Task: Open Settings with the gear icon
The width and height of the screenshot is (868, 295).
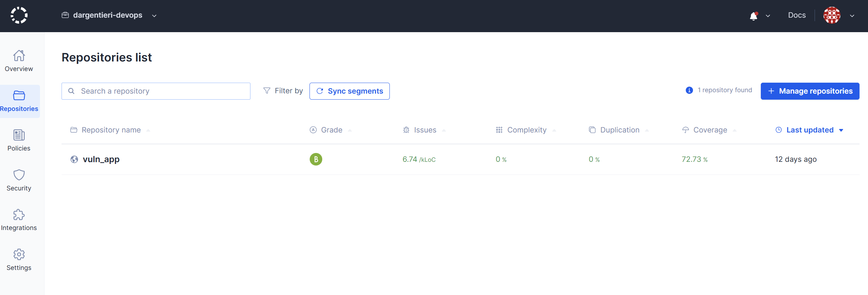Action: [x=19, y=260]
